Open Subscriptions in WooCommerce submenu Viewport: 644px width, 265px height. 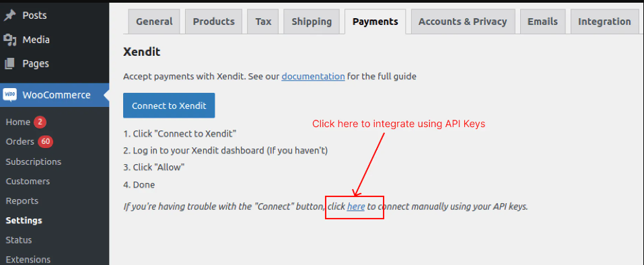tap(33, 161)
